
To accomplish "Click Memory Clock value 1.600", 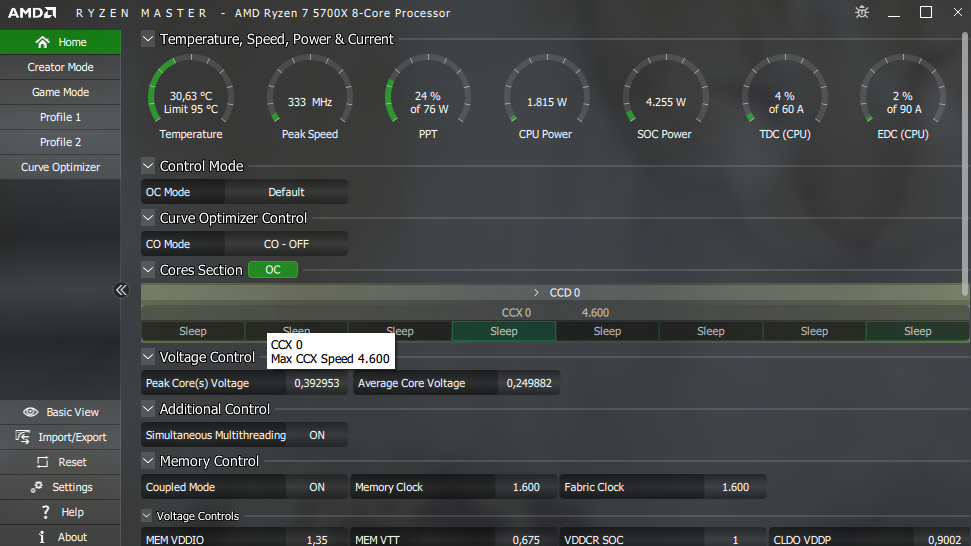I will [x=526, y=487].
